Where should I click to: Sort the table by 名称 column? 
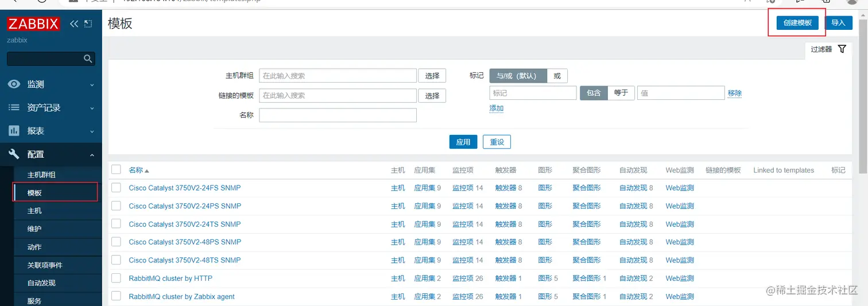point(136,170)
